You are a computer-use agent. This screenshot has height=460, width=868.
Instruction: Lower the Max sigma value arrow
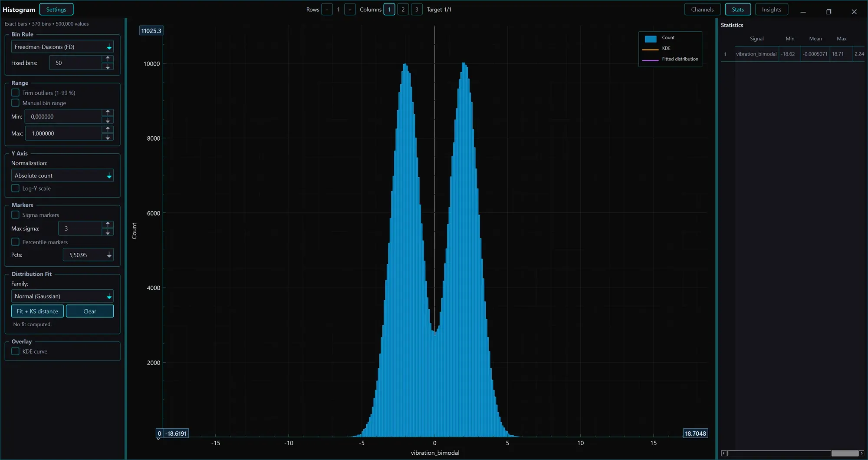click(x=108, y=232)
